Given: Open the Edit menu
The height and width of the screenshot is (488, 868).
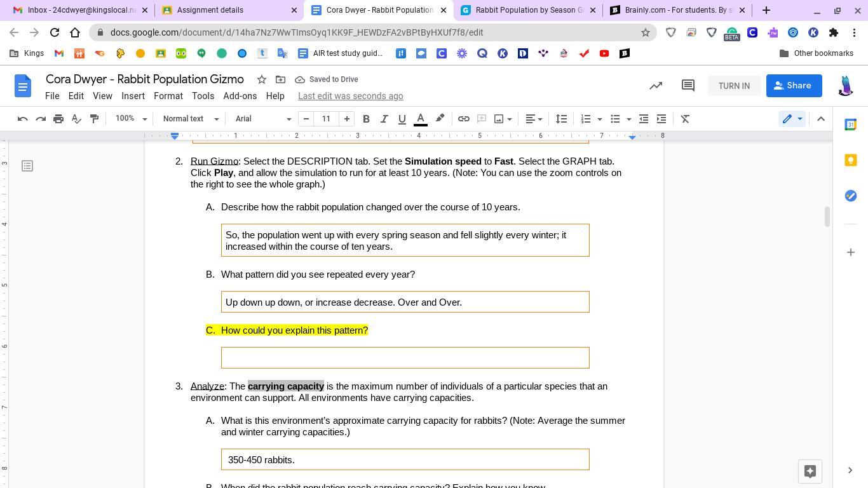Looking at the screenshot, I should click(x=76, y=96).
